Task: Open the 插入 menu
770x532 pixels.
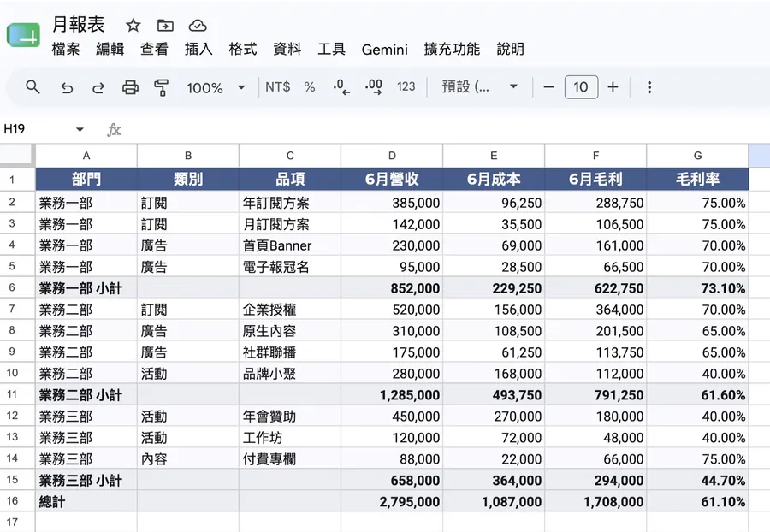Action: point(198,49)
